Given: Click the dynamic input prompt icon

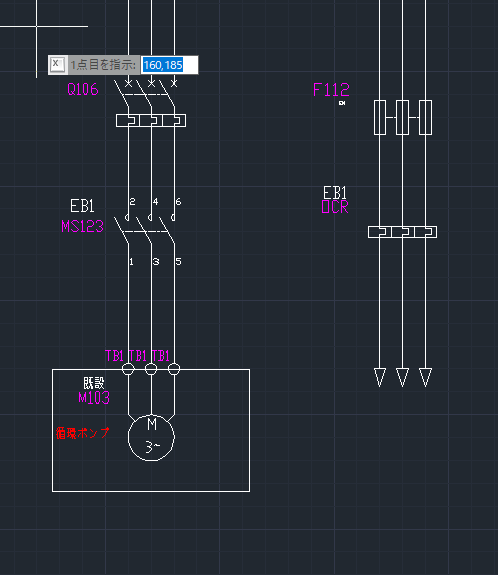Looking at the screenshot, I should 58,65.
